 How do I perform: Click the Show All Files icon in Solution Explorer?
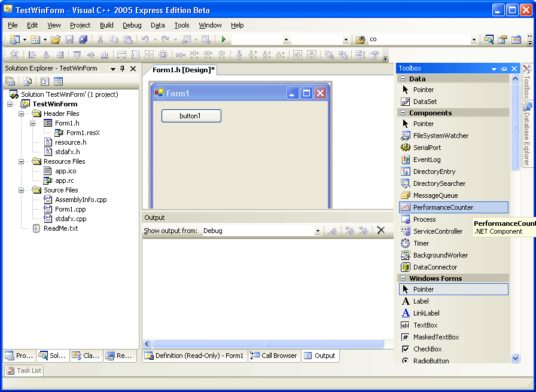point(27,81)
